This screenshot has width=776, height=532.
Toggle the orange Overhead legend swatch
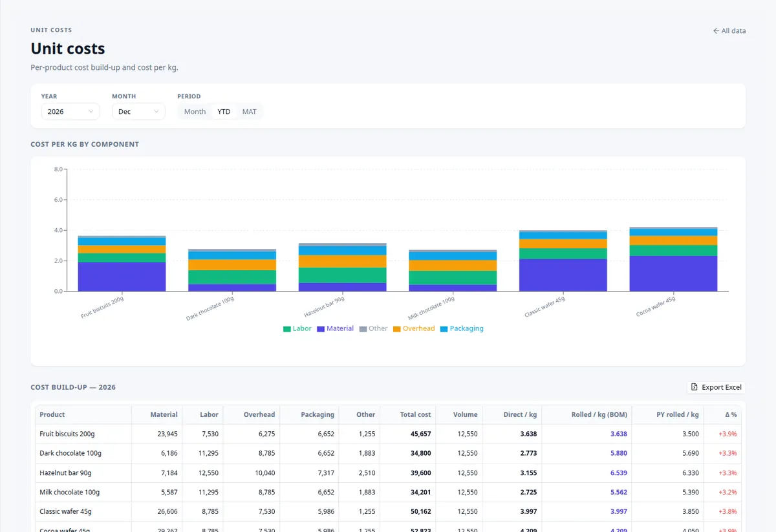(x=397, y=329)
